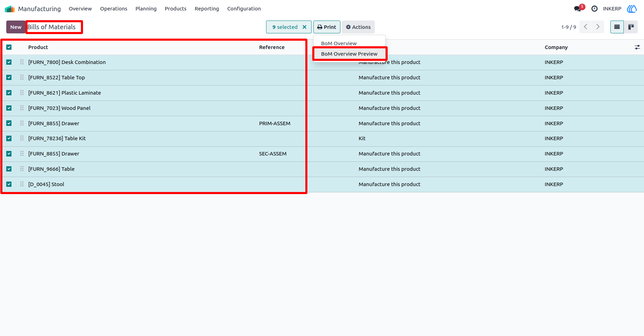Click drag handle for Plastic Laminate row

pyautogui.click(x=22, y=93)
